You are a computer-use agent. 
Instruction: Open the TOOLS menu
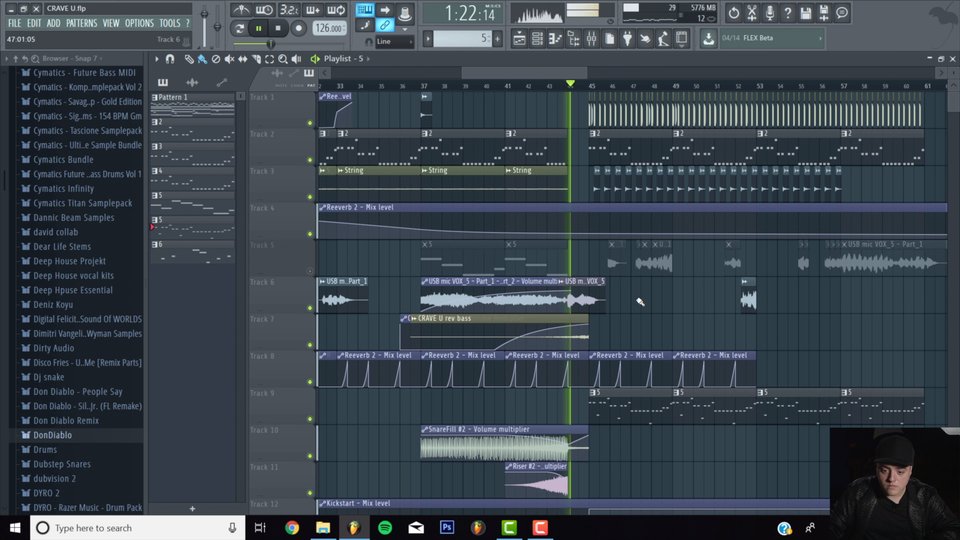170,23
